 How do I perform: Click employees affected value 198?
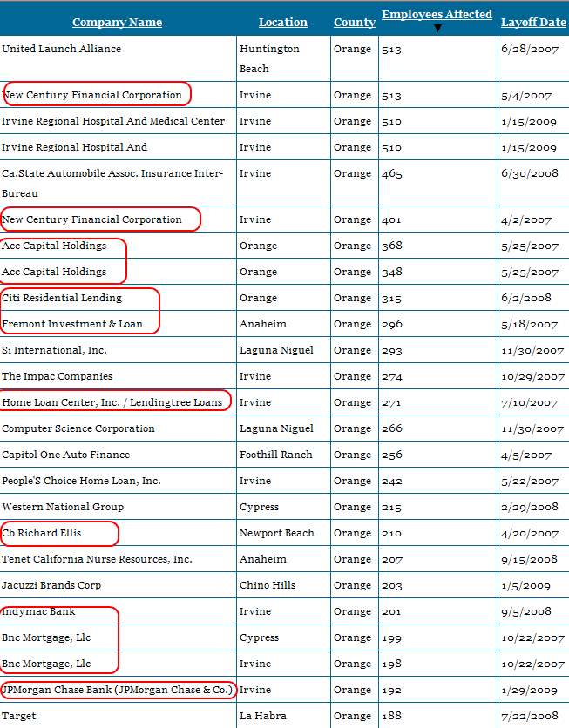pos(391,664)
